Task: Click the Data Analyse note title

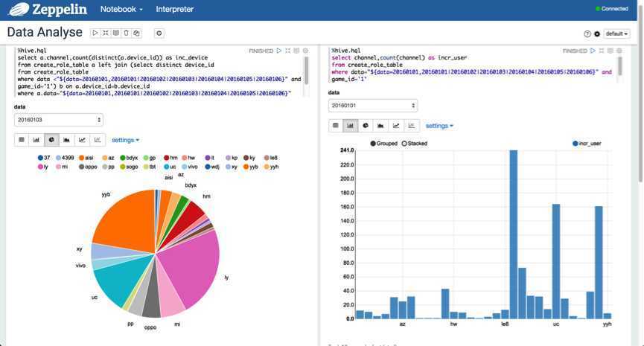Action: pyautogui.click(x=45, y=32)
